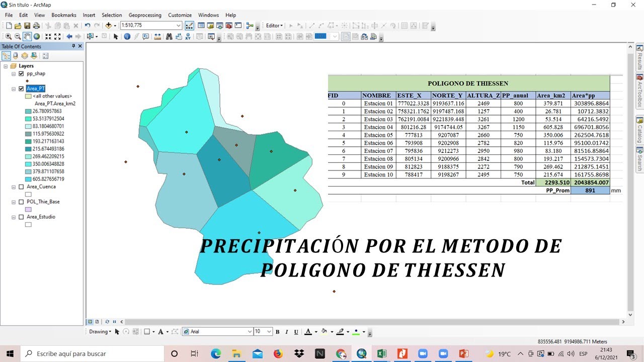
Task: Choose the Select Elements arrow tool
Action: click(x=116, y=36)
